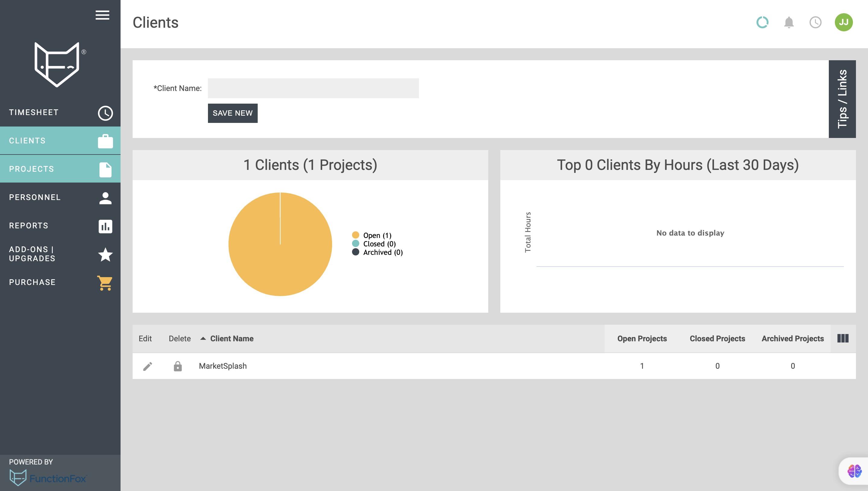The height and width of the screenshot is (491, 868).
Task: Sort by Client Name column arrow
Action: point(203,339)
